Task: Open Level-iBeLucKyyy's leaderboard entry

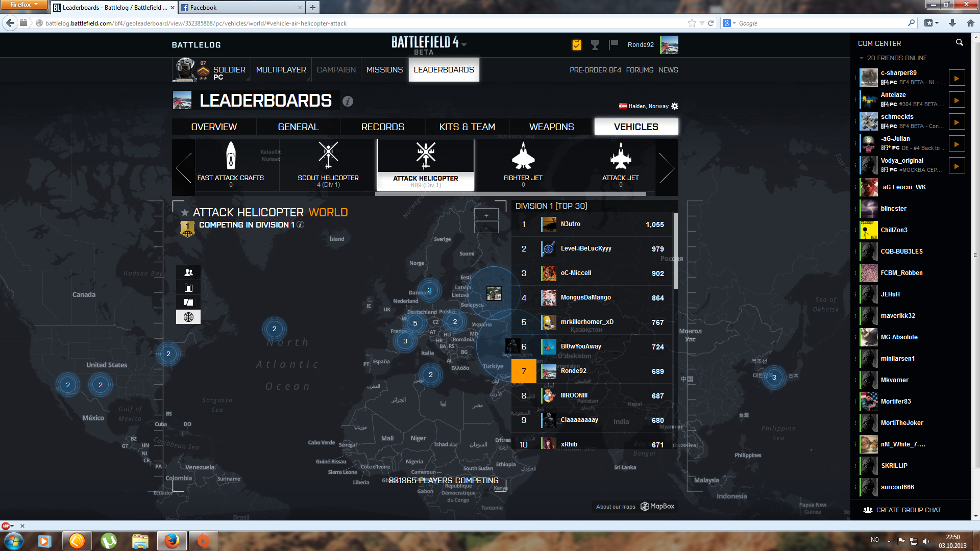Action: [x=593, y=249]
